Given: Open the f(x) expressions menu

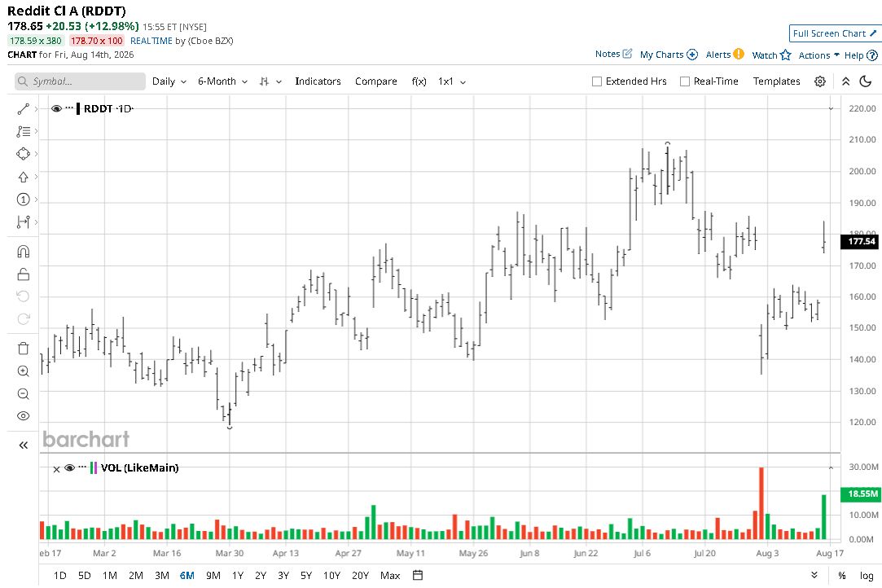Looking at the screenshot, I should (x=419, y=81).
